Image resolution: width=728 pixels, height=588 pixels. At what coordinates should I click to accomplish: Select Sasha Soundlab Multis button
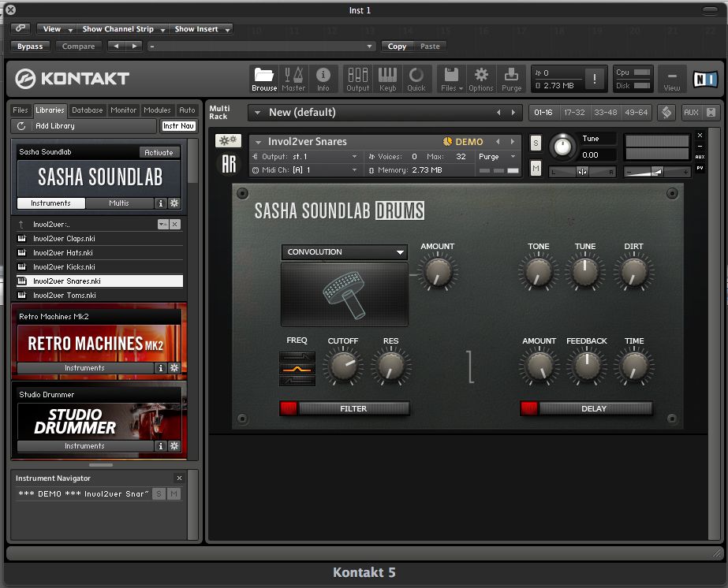pos(119,203)
